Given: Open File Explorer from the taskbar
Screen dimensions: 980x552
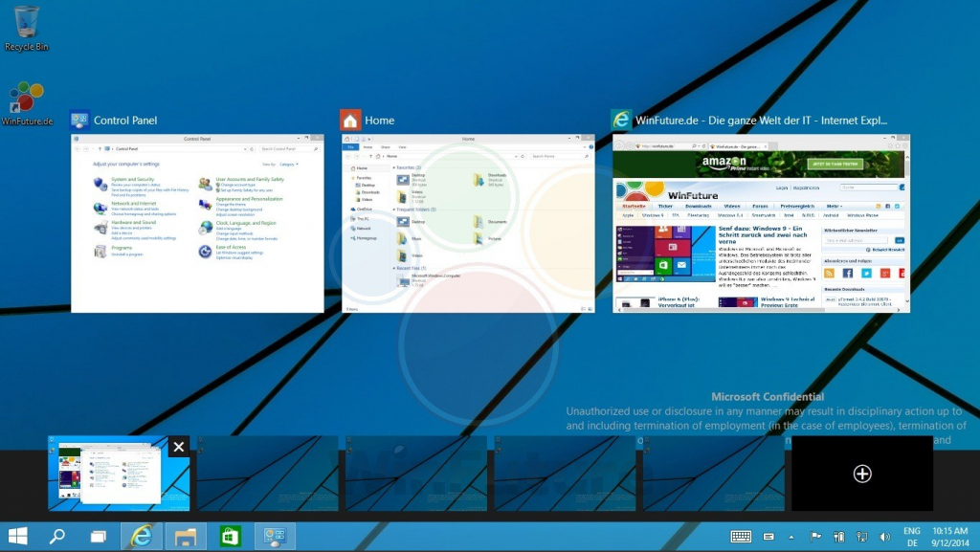Looking at the screenshot, I should point(186,536).
